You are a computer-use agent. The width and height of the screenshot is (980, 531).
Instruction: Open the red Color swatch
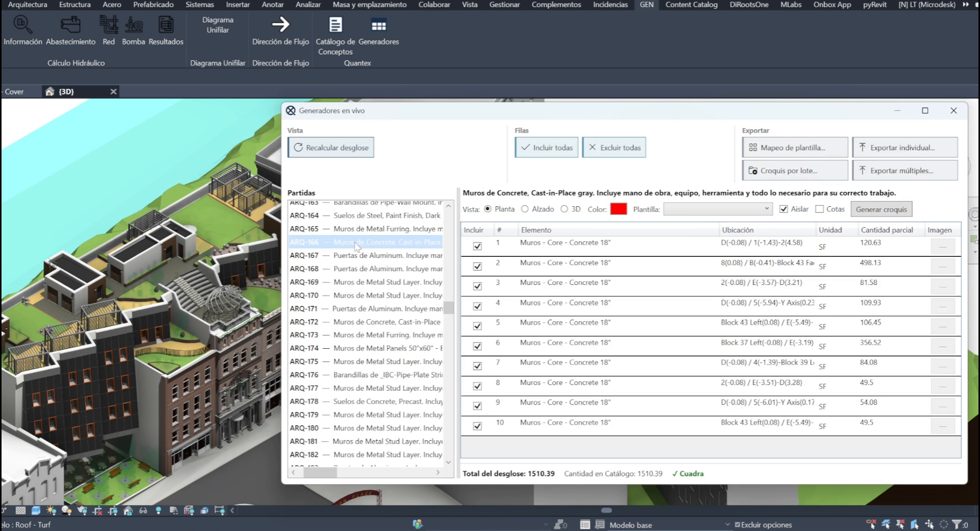coord(619,209)
